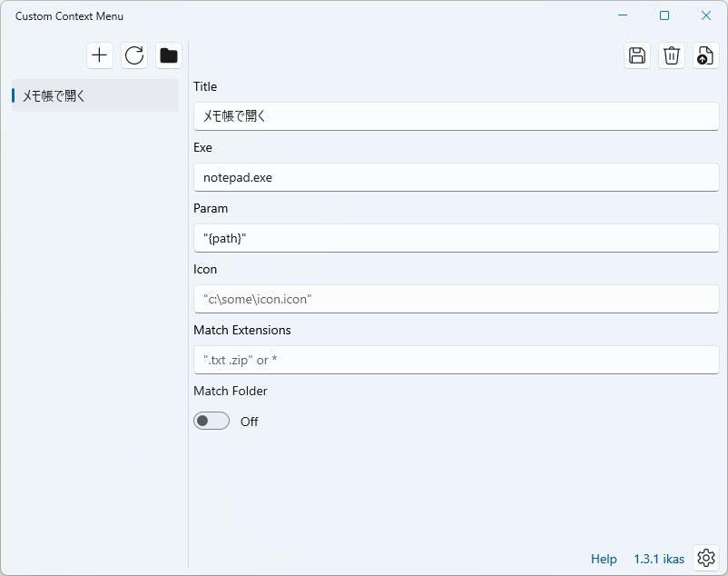Edit the Param field showing {path}
Image resolution: width=728 pixels, height=576 pixels.
455,238
